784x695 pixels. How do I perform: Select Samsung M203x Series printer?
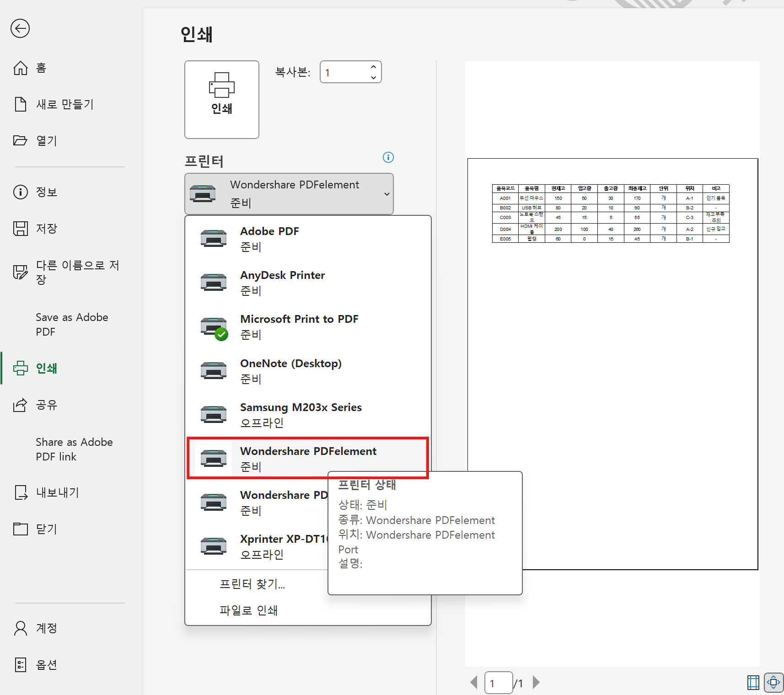pyautogui.click(x=308, y=415)
